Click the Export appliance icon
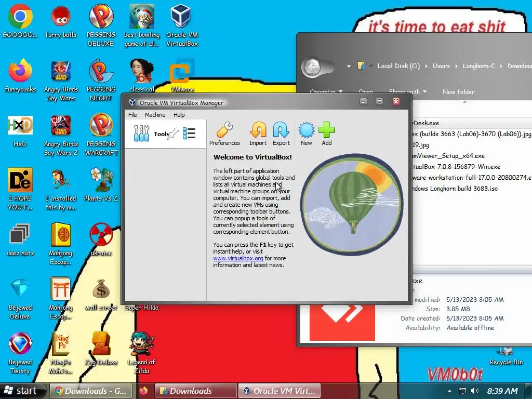Image resolution: width=532 pixels, height=399 pixels. 281,134
